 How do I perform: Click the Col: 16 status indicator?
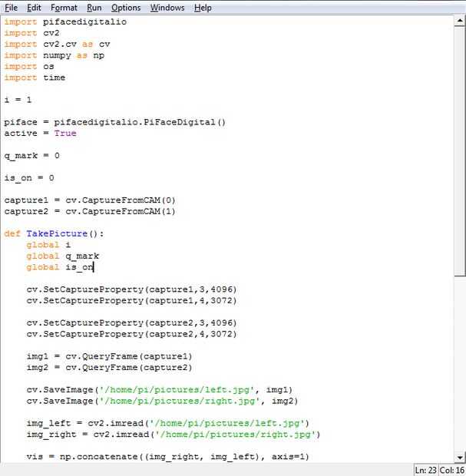coord(451,470)
